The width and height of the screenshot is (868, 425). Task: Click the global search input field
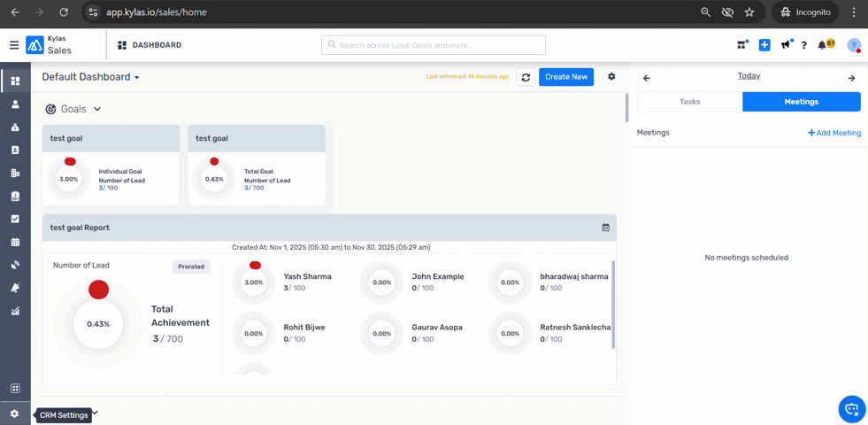(434, 45)
